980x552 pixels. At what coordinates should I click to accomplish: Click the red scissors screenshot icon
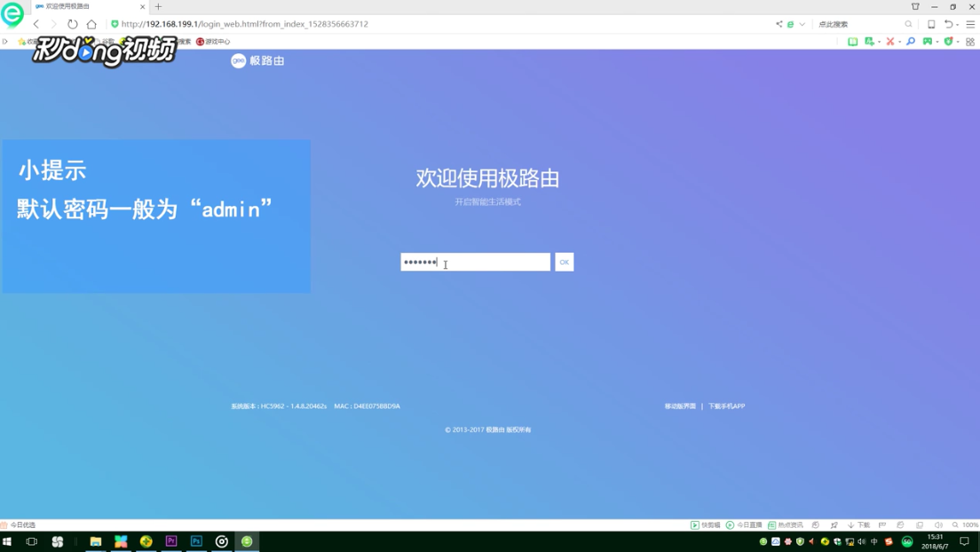tap(890, 41)
